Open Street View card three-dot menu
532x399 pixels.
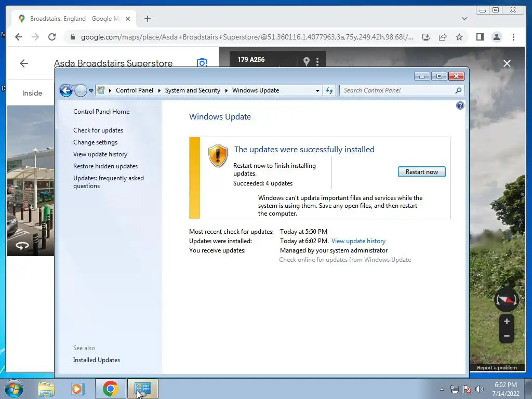pyautogui.click(x=317, y=61)
